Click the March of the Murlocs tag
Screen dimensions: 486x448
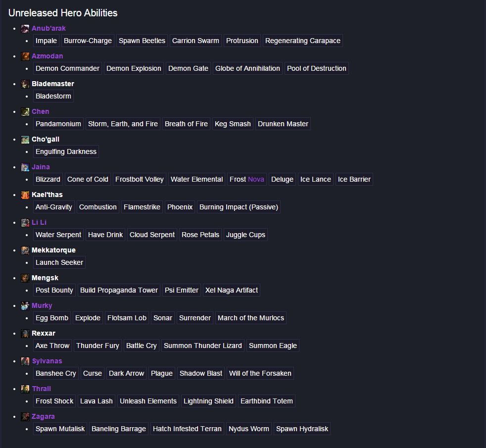click(251, 318)
